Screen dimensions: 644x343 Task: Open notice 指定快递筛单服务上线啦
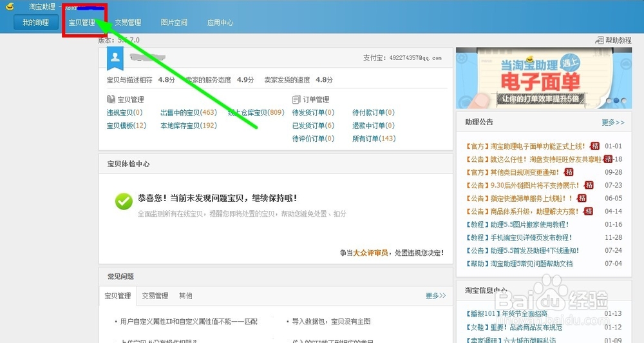pyautogui.click(x=518, y=198)
